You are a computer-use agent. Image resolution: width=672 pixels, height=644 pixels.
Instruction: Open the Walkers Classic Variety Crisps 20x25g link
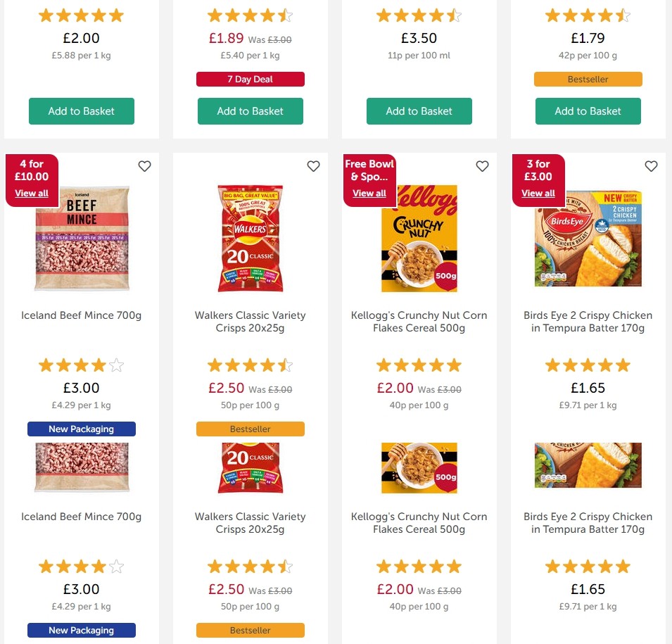tap(250, 322)
